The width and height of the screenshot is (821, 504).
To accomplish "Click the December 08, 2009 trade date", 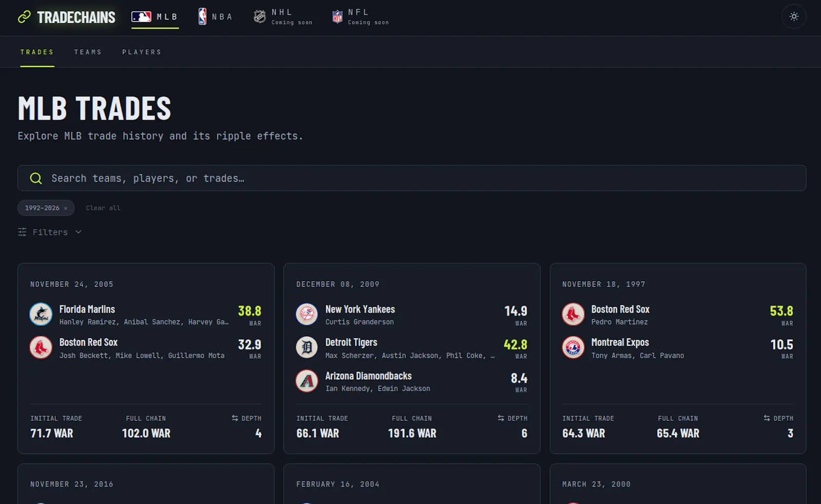I will tap(338, 284).
